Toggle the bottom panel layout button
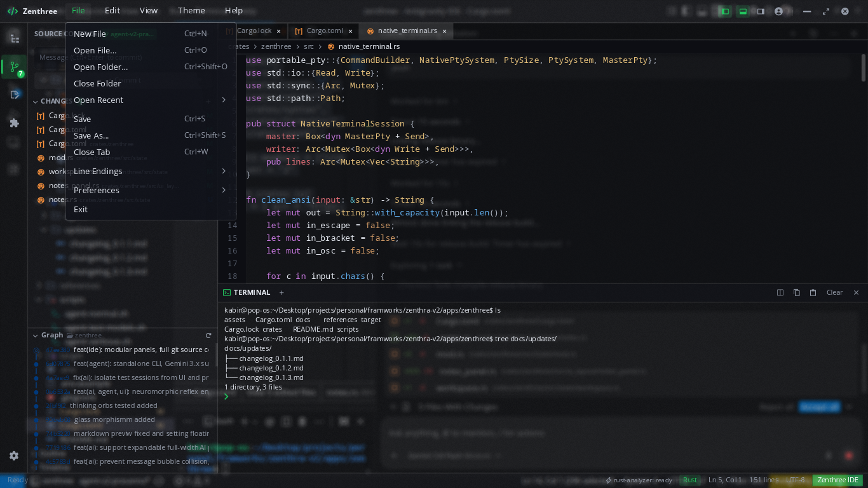Screen dimensions: 868x488 [743, 11]
